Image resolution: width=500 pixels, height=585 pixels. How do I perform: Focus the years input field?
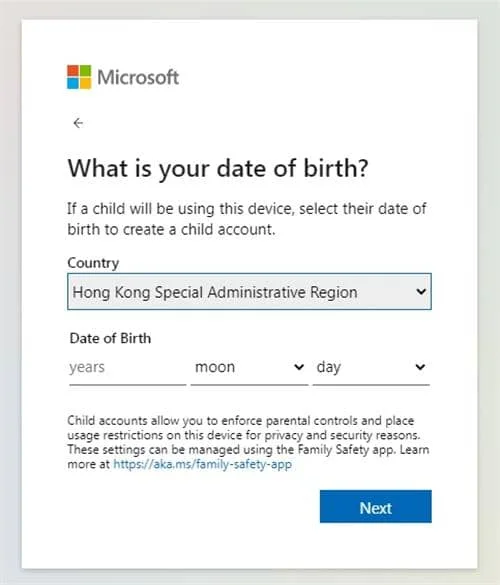[128, 367]
